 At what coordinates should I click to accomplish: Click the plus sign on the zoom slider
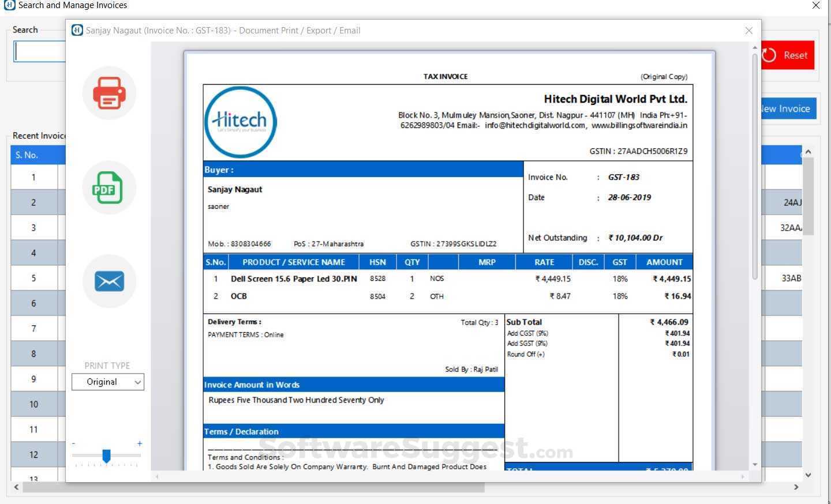(x=140, y=443)
